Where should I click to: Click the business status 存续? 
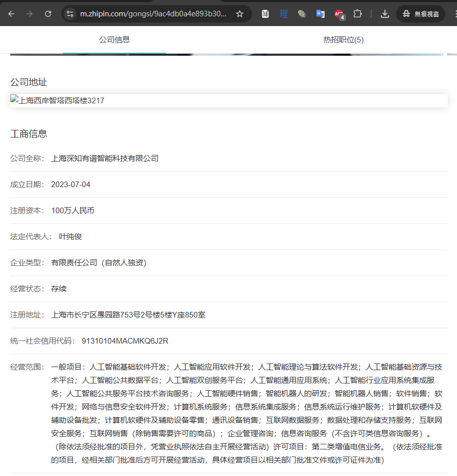[59, 289]
